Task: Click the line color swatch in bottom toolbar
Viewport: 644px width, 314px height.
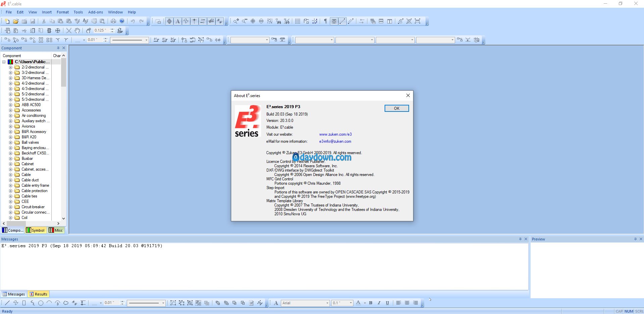Action: pos(94,303)
